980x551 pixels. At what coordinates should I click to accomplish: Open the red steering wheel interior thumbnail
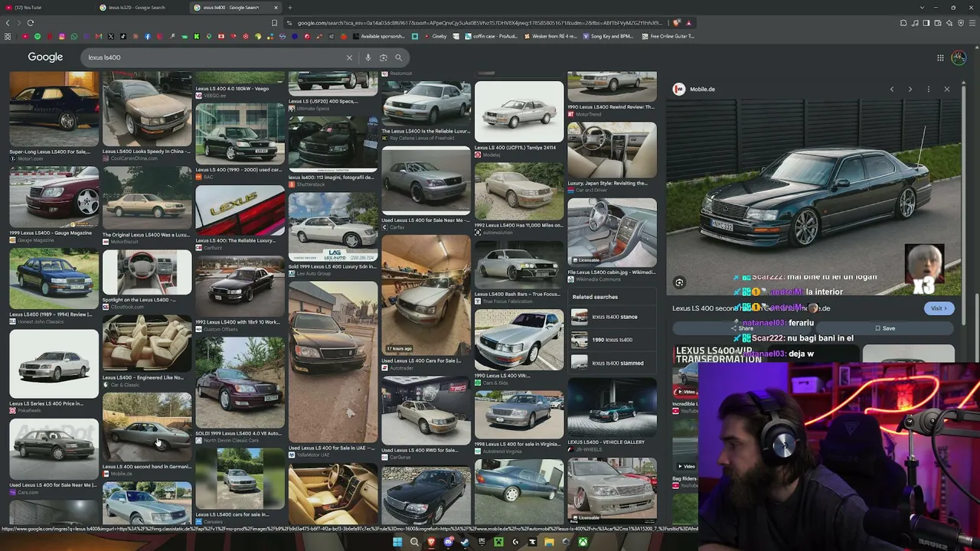coord(147,272)
